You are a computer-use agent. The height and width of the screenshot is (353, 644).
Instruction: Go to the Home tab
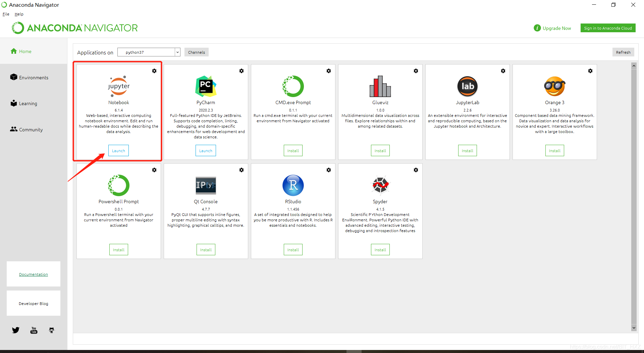pyautogui.click(x=34, y=51)
